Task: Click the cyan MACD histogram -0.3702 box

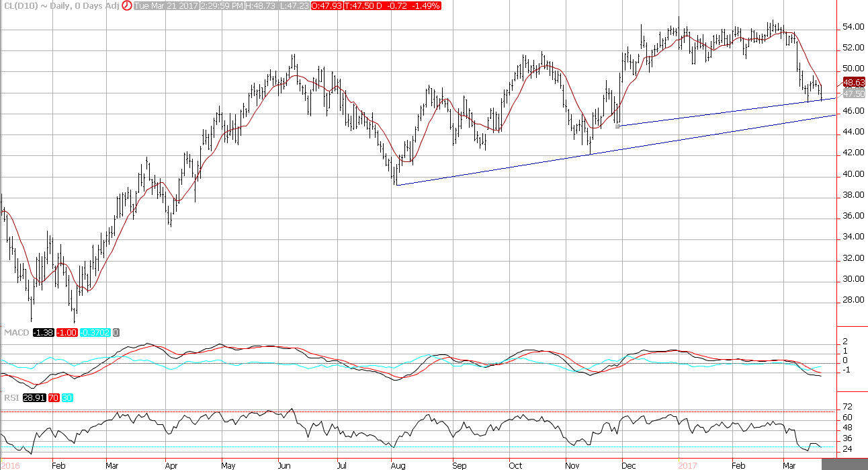Action: click(95, 332)
